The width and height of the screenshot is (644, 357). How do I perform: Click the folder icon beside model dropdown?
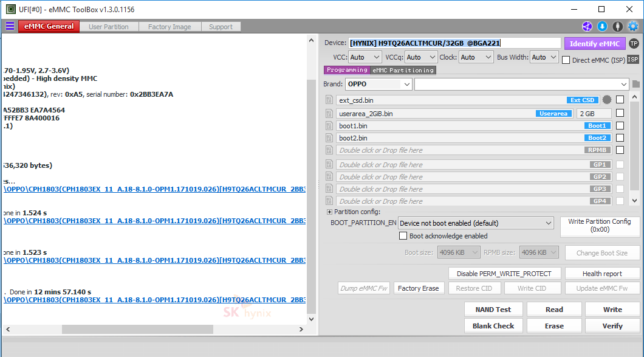tap(635, 85)
